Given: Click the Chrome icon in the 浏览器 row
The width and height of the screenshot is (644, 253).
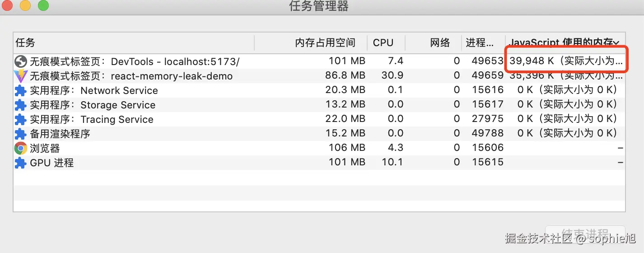Looking at the screenshot, I should point(21,148).
